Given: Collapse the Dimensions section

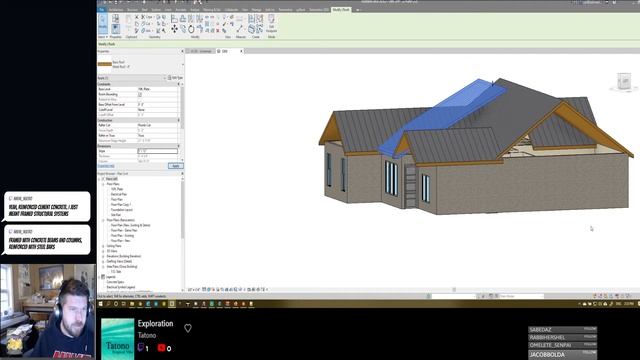Looking at the screenshot, I should [179, 146].
